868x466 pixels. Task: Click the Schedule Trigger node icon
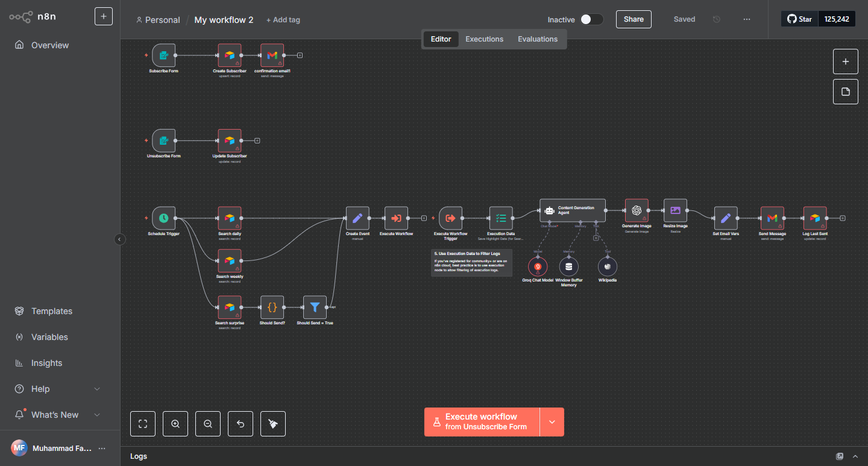(163, 218)
